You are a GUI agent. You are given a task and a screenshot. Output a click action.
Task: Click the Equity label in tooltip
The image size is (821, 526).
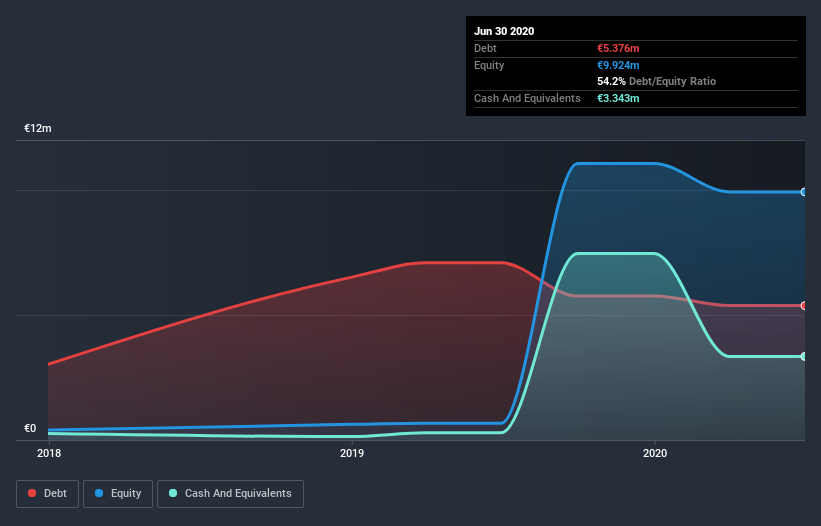click(489, 65)
